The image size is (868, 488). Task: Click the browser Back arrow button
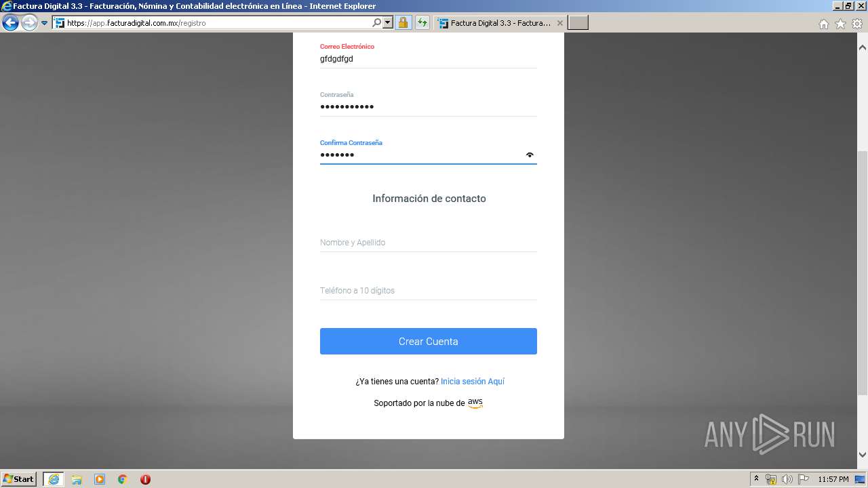10,23
